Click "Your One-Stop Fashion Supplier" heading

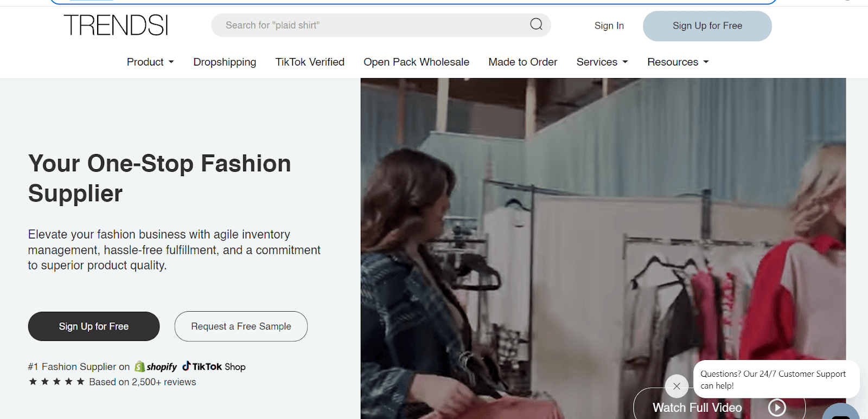point(159,178)
